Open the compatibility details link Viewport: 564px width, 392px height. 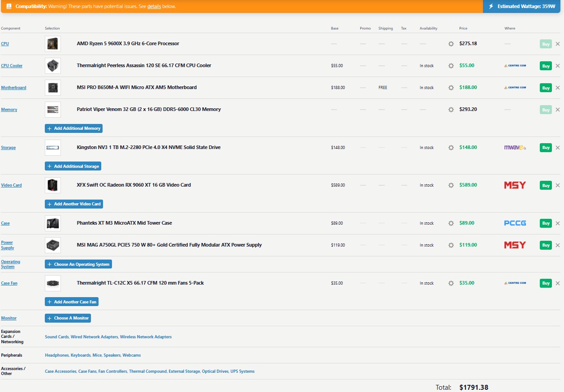[x=154, y=7]
